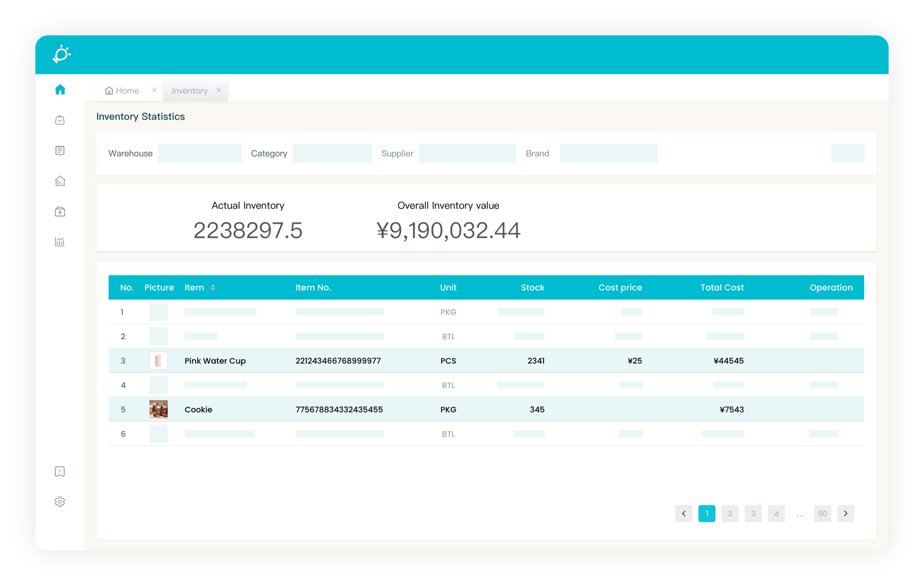Click the Cookie product thumbnail

point(159,410)
